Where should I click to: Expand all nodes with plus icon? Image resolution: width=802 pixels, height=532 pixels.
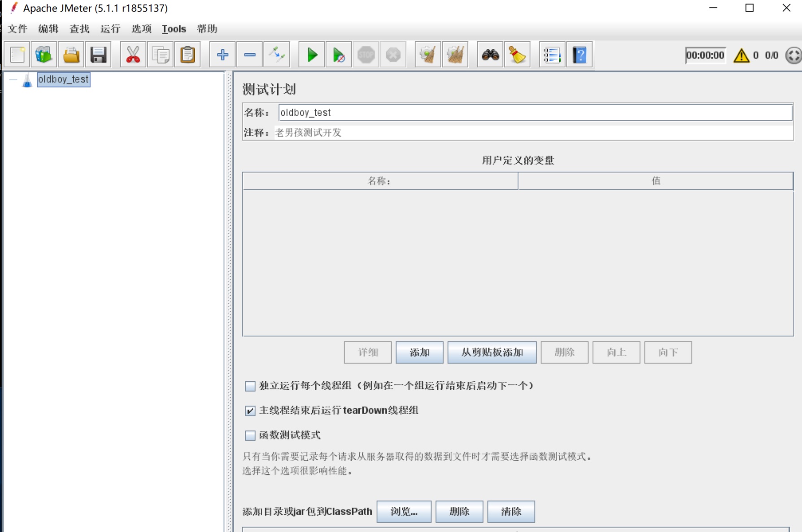point(222,55)
